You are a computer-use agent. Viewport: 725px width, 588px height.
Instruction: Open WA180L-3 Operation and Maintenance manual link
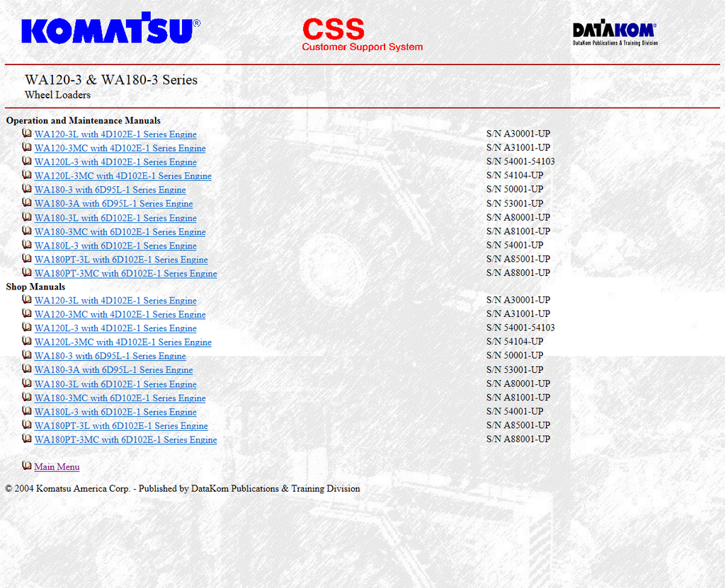pos(115,246)
